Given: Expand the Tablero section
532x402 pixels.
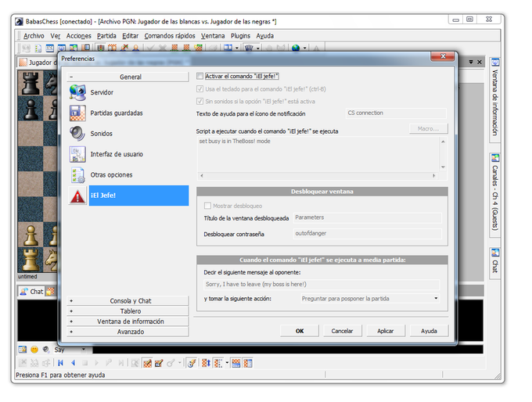Looking at the screenshot, I should [128, 311].
